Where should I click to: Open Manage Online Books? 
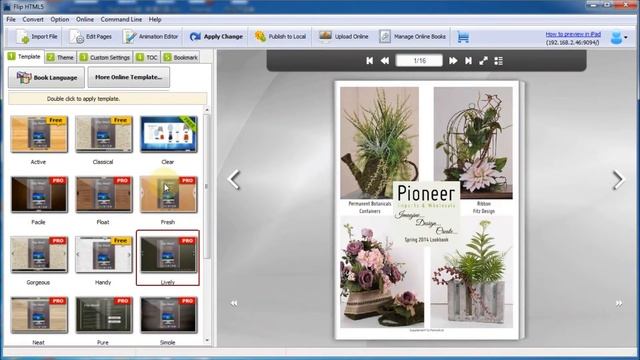click(x=412, y=37)
